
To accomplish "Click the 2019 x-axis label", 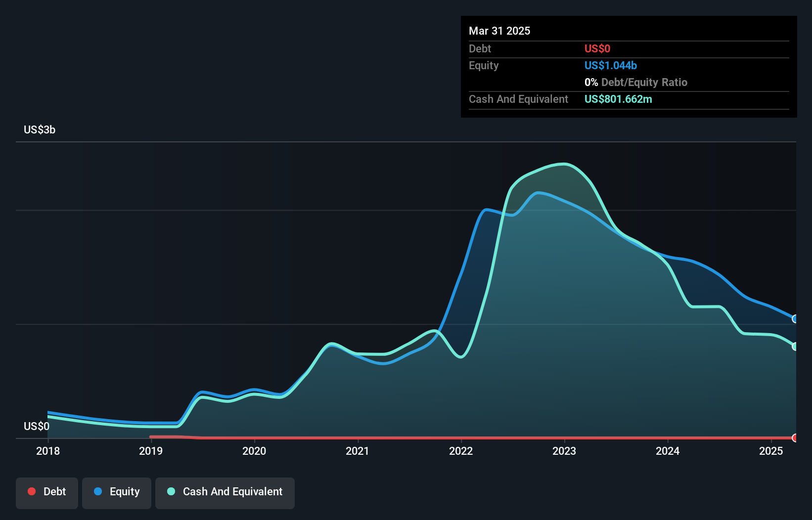I will pos(151,451).
